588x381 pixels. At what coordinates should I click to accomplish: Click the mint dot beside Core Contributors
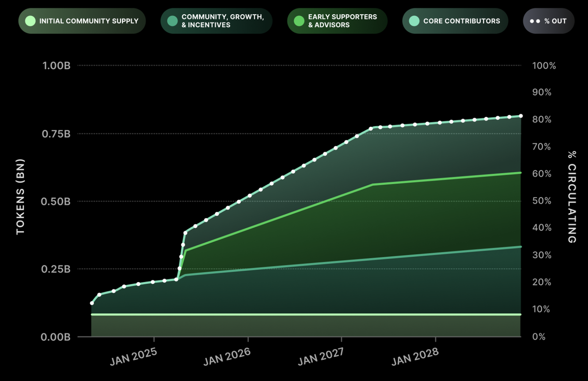tap(414, 21)
